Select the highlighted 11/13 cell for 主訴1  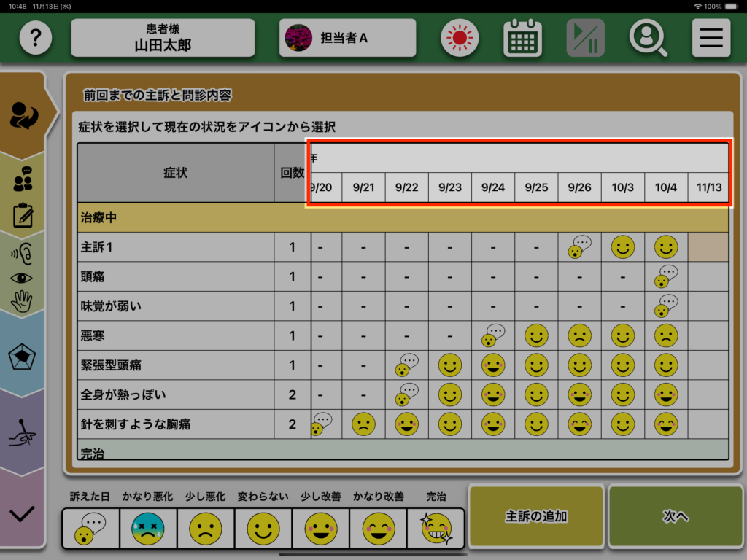point(708,247)
